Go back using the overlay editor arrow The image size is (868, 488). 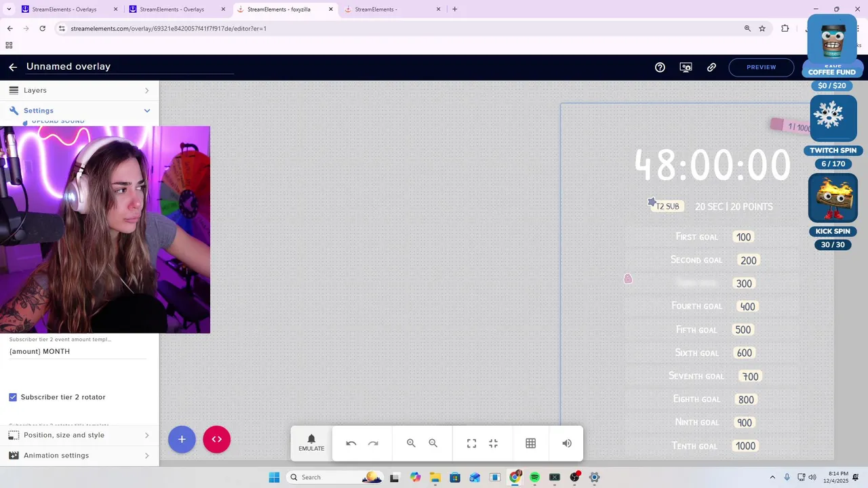pyautogui.click(x=13, y=67)
